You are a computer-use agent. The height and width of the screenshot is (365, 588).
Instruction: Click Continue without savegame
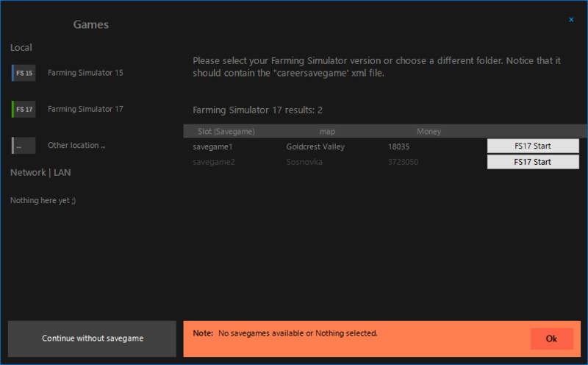coord(93,339)
